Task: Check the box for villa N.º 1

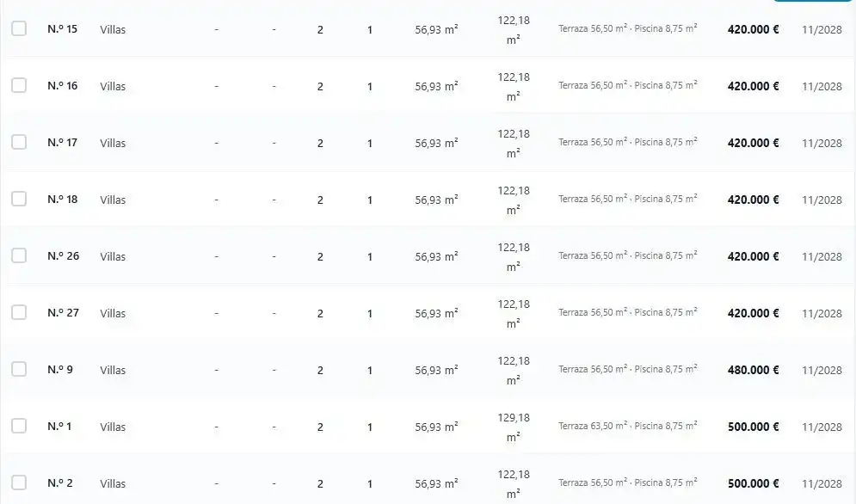Action: pyautogui.click(x=19, y=426)
